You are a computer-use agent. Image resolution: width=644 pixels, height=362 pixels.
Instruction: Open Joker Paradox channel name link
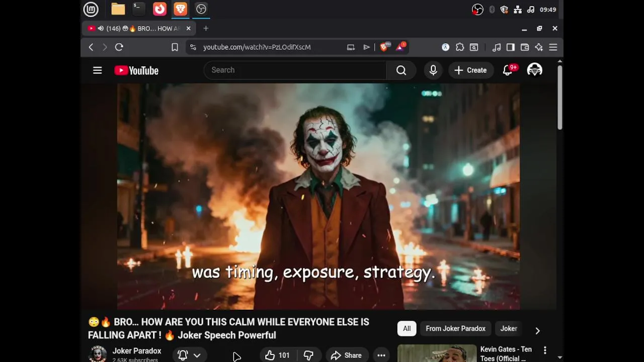click(137, 351)
